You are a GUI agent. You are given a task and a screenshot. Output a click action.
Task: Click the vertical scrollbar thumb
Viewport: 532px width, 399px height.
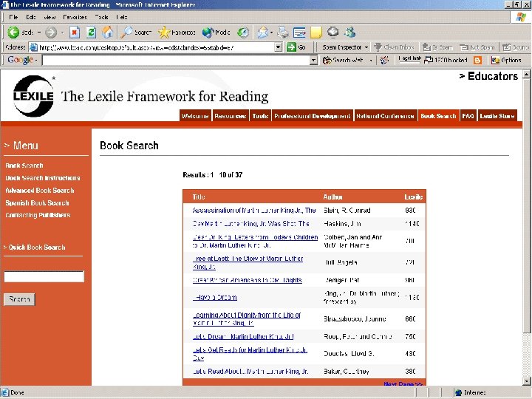point(526,206)
